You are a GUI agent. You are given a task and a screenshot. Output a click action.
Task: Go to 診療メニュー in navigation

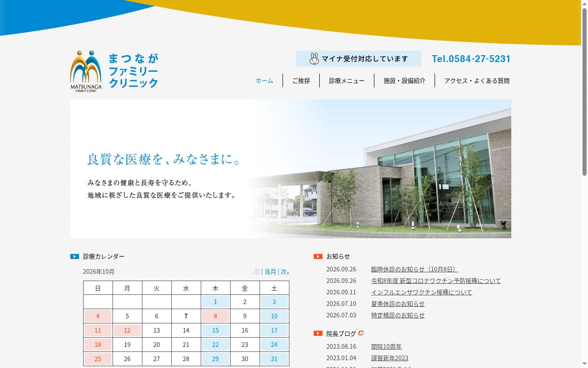(x=347, y=80)
